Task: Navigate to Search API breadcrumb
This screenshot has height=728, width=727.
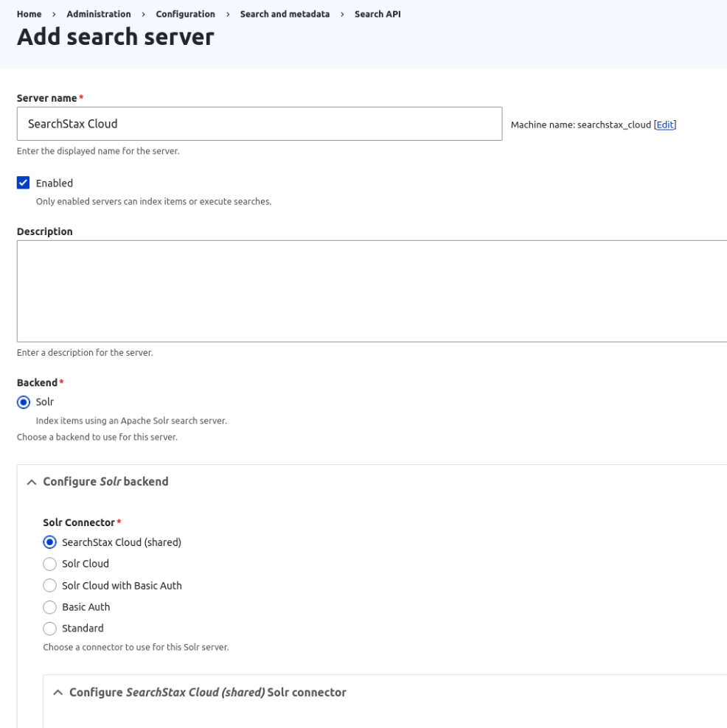Action: click(378, 14)
